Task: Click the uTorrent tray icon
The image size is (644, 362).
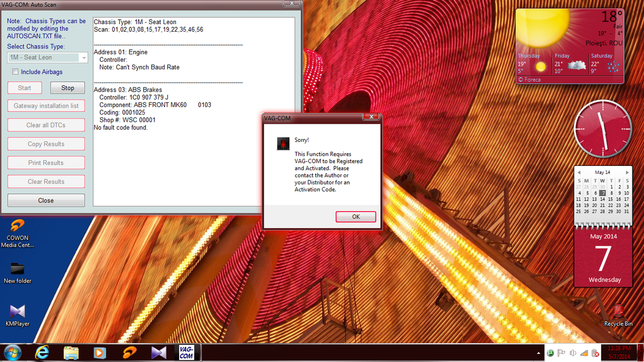Action: [x=551, y=353]
